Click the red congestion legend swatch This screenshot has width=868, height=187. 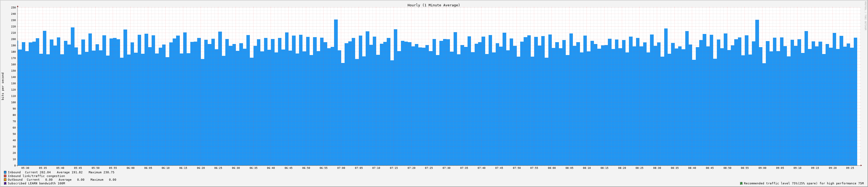pyautogui.click(x=5, y=176)
